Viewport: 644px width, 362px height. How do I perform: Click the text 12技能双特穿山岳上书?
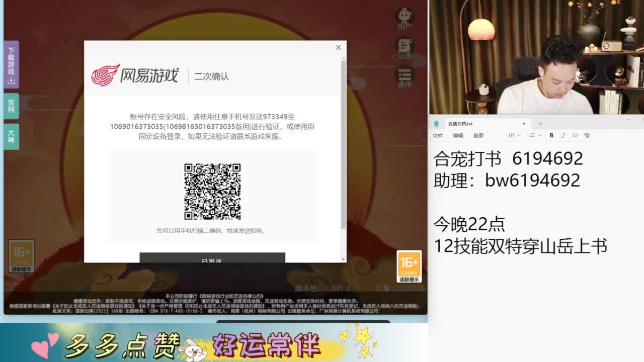(520, 246)
